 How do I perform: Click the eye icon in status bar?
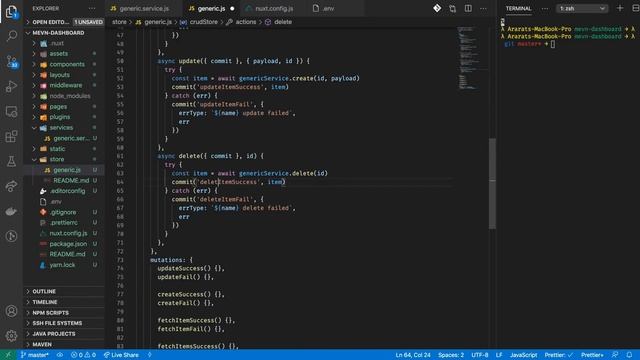tap(60, 355)
